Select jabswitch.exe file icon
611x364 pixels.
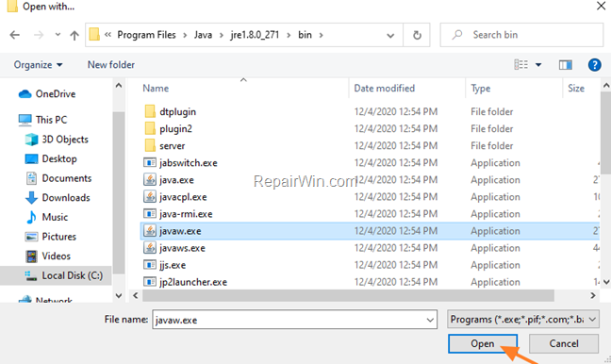point(150,162)
